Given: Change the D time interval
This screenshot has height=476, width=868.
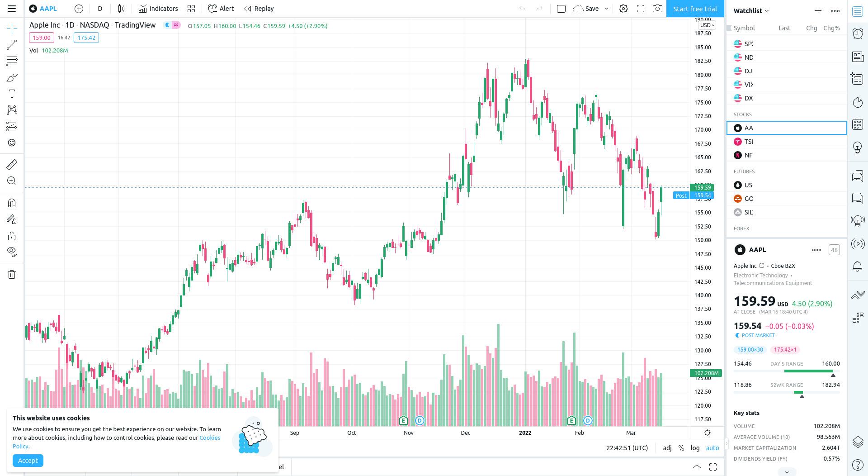Looking at the screenshot, I should pos(100,9).
